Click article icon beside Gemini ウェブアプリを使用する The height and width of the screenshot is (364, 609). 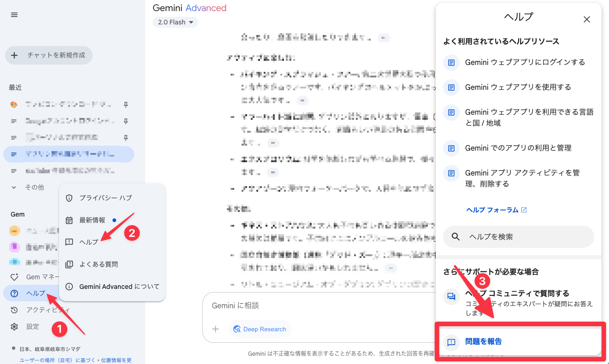(451, 87)
